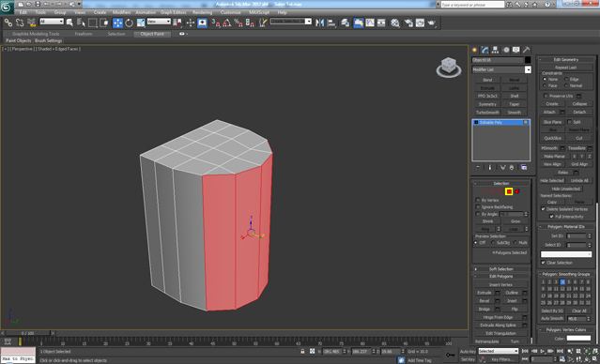
Task: Uncheck the Clear Selection checkbox
Action: tap(543, 263)
